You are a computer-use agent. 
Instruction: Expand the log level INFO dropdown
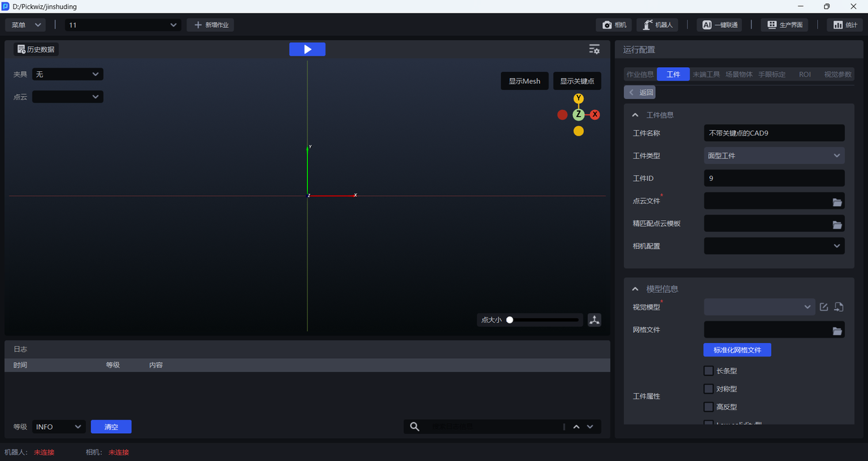click(58, 426)
